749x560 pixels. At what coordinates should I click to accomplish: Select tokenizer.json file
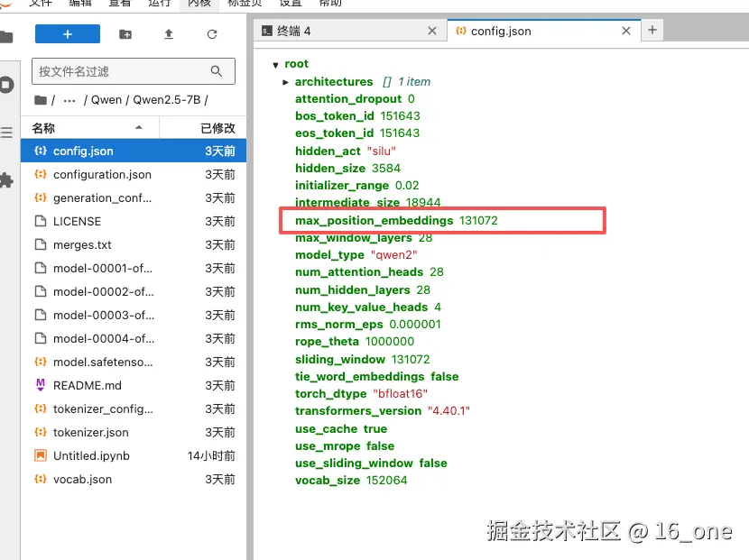click(134, 432)
